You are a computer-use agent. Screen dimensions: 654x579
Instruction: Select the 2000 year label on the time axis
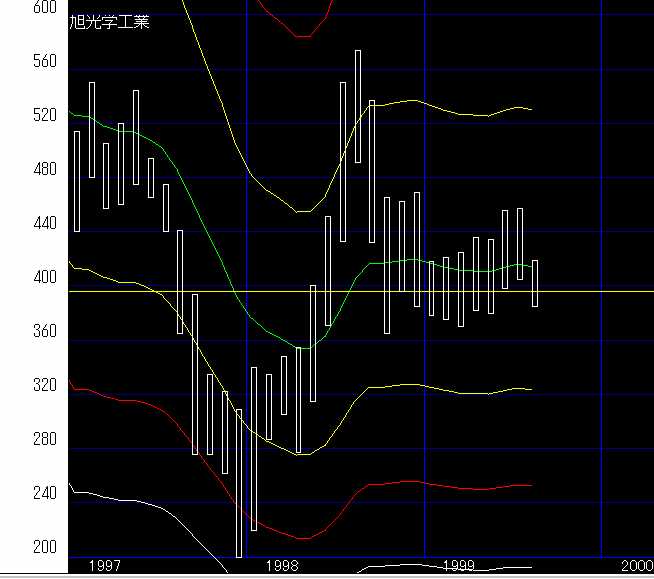tap(636, 566)
